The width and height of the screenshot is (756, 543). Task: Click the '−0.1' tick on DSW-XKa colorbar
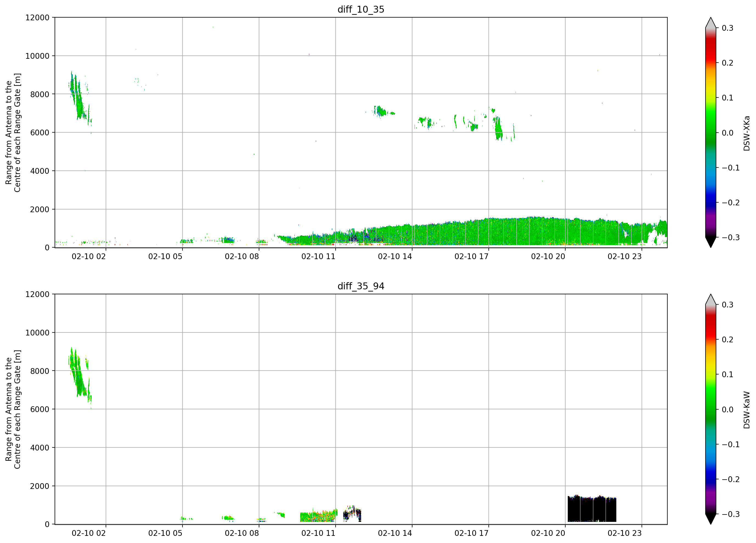(731, 168)
